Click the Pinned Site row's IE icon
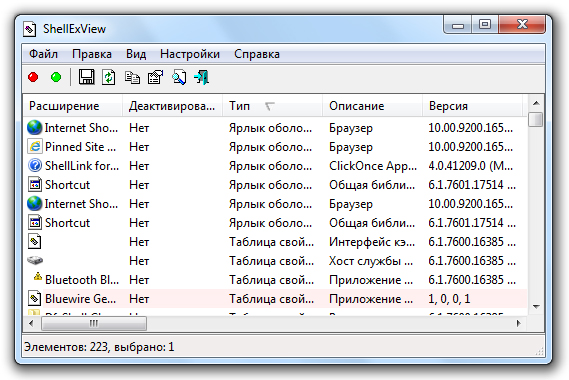The height and width of the screenshot is (380, 569). point(35,146)
